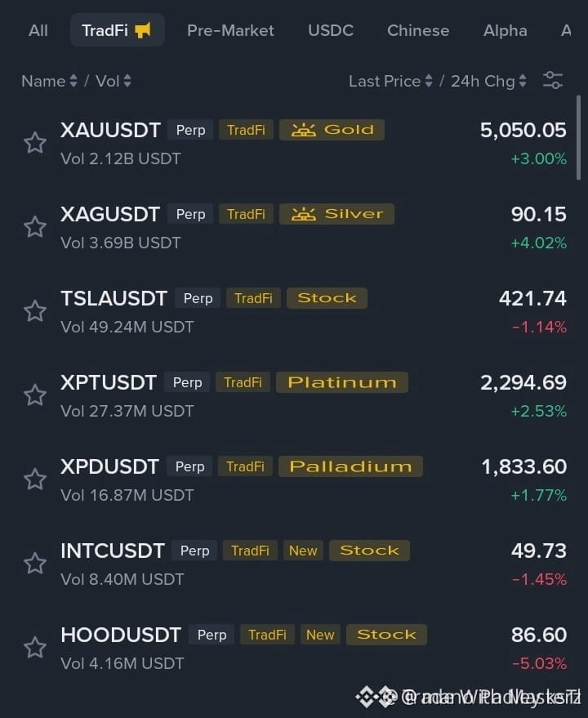
Task: Click the Gold tag icon on XAUUSDT
Action: 304,130
